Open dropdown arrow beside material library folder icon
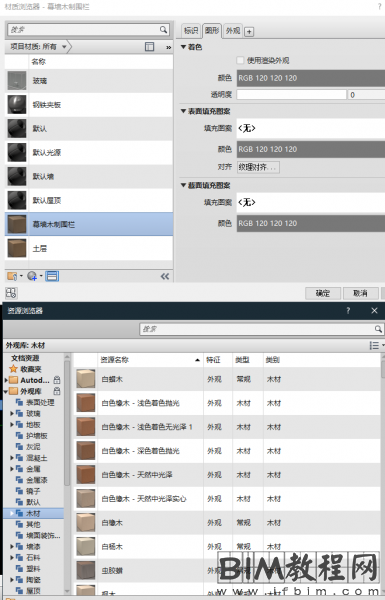This screenshot has height=600, width=385. (x=21, y=276)
